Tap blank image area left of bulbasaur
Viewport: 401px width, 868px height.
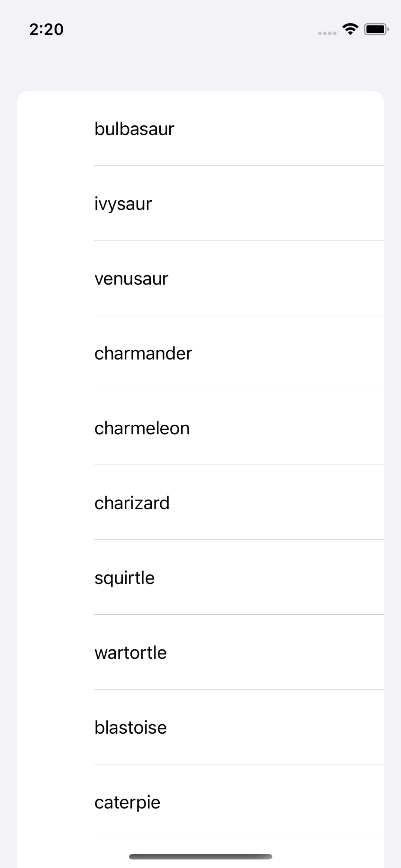tap(56, 129)
